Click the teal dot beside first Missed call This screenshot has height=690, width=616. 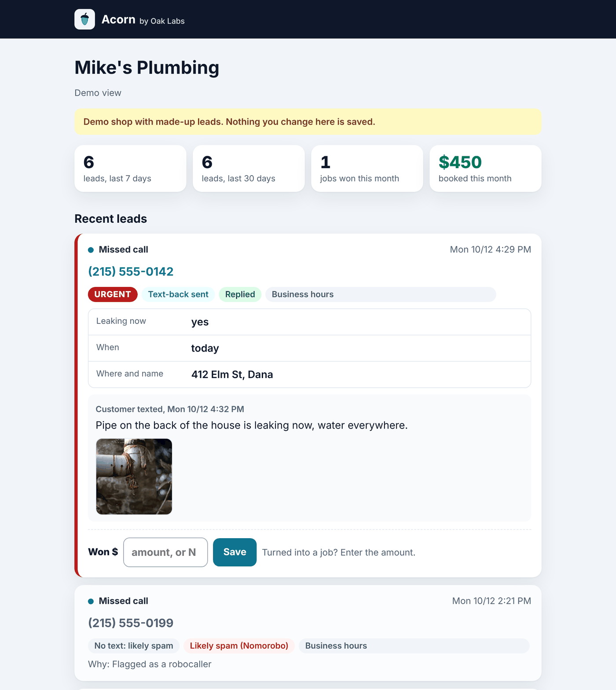coord(91,250)
